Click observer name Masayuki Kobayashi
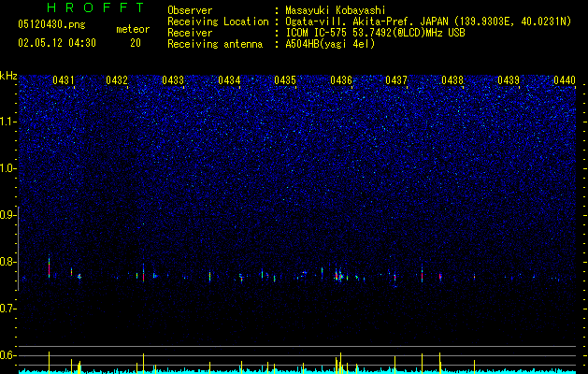Screen dimensions: 588x374 [336, 10]
